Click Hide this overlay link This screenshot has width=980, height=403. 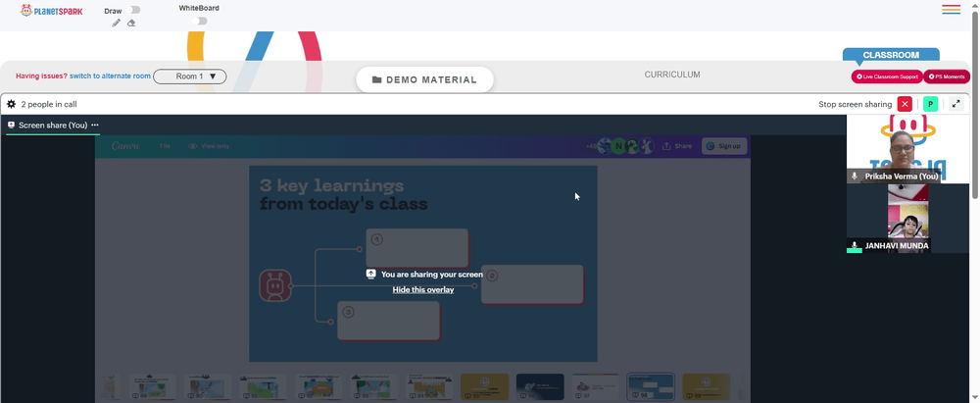pos(423,289)
